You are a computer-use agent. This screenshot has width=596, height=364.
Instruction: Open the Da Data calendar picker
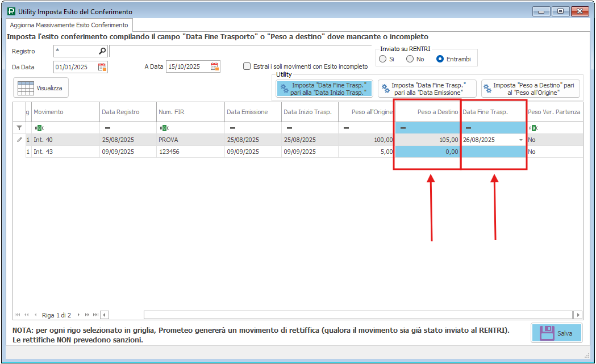[102, 67]
